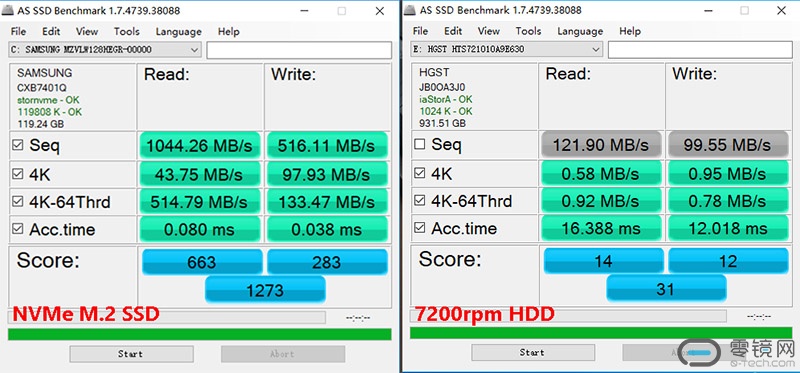Screen dimensions: 800x373
Task: Click the 99.55 MB/s Seq write result
Action: [x=728, y=145]
